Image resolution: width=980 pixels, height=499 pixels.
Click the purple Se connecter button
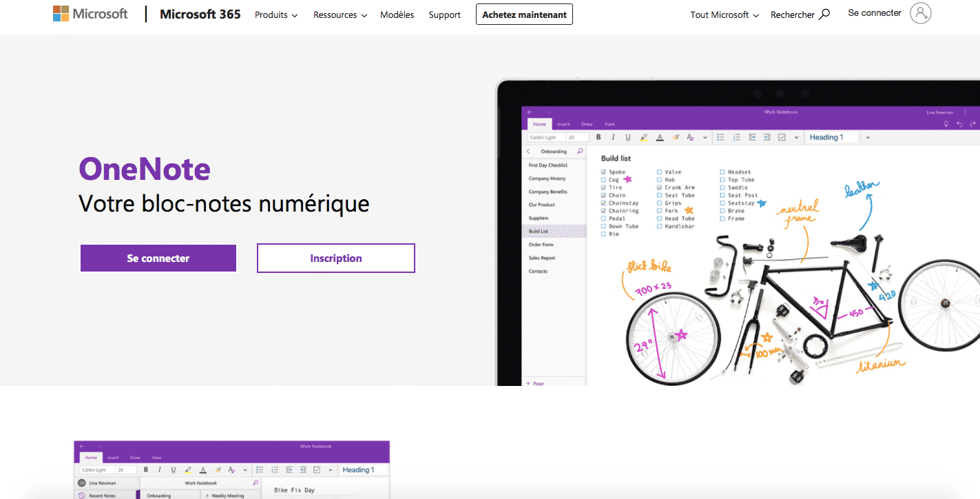(158, 258)
